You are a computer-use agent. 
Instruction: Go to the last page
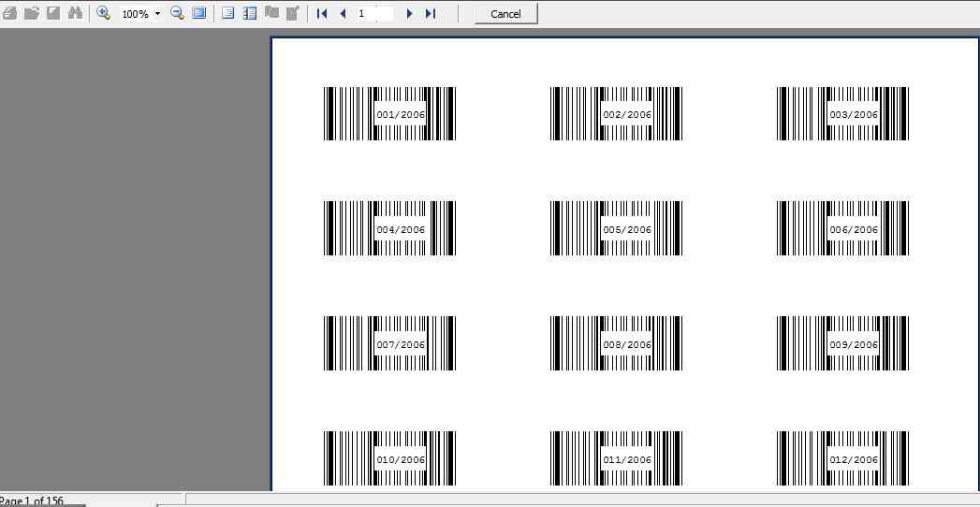431,14
